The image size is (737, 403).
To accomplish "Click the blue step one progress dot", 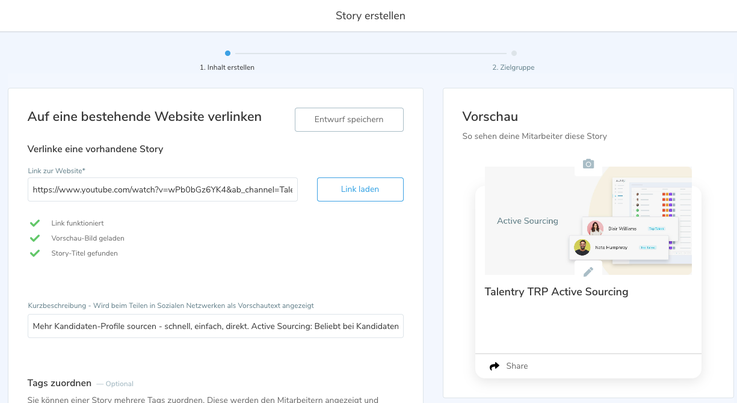I will [x=228, y=53].
